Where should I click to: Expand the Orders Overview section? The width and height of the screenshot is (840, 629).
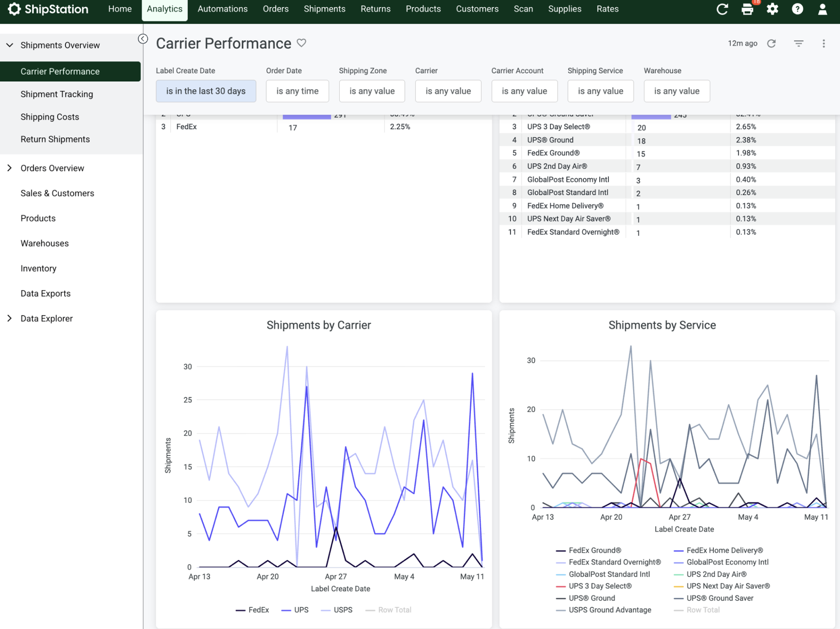[x=10, y=168]
